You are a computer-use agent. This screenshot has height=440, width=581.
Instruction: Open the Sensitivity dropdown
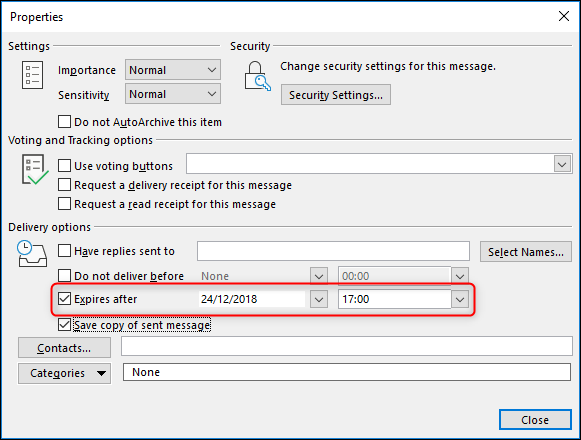[173, 94]
